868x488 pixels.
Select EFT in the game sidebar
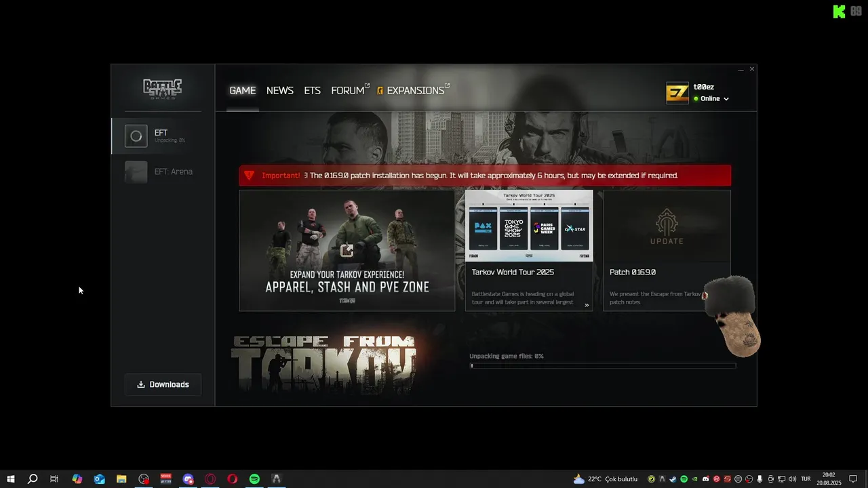pos(163,136)
